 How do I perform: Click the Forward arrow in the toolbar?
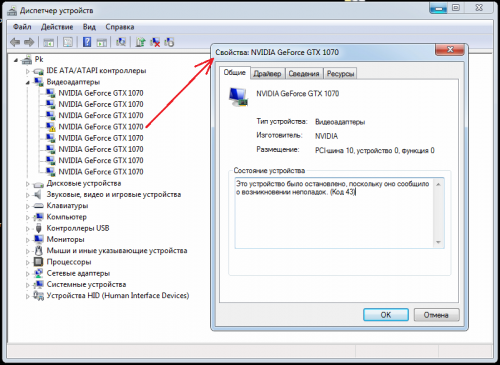(x=29, y=42)
